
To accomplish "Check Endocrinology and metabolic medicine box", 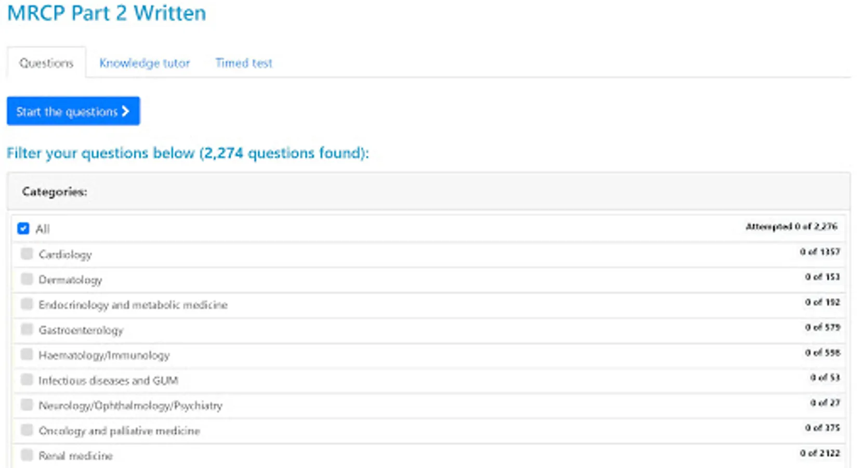I will tap(27, 304).
